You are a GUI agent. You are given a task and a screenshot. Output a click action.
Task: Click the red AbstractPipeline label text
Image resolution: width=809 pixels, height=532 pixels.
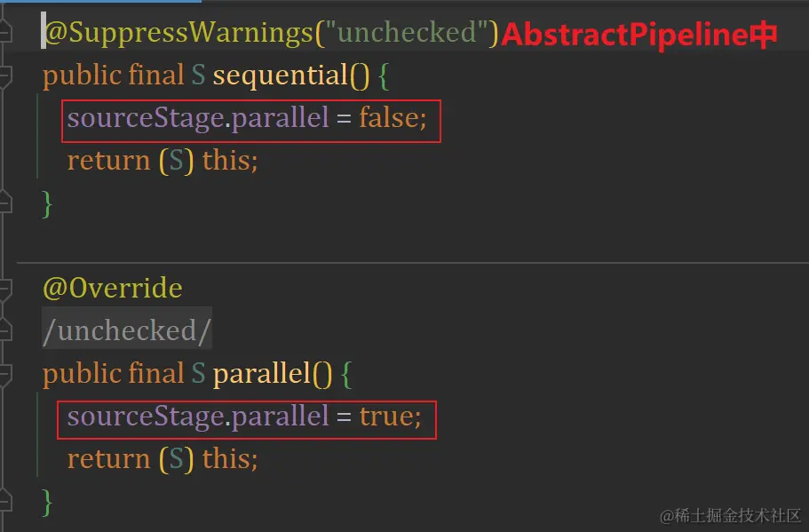[639, 35]
